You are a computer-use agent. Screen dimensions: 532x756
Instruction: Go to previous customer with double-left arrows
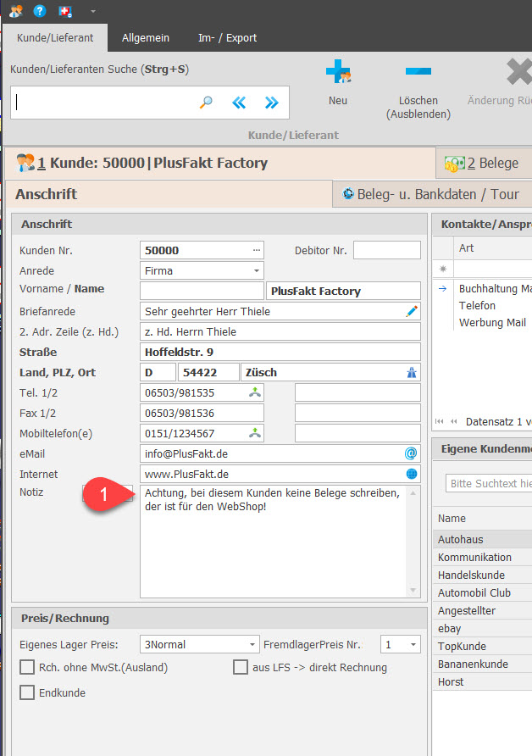pyautogui.click(x=239, y=103)
